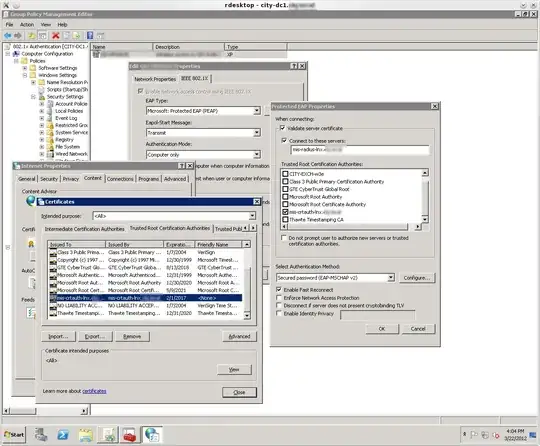Click the certificate list vertical scrollbar
540x446 pixels.
(247, 280)
